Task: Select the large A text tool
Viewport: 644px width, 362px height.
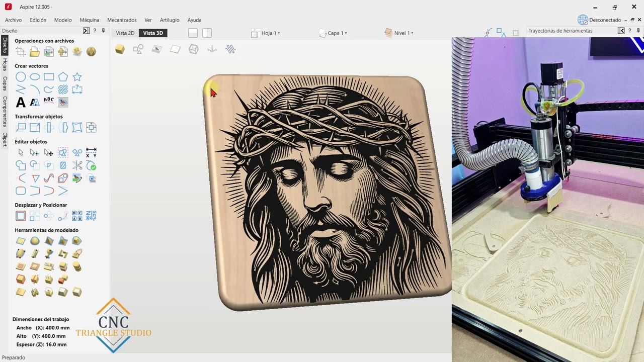Action: pos(21,103)
